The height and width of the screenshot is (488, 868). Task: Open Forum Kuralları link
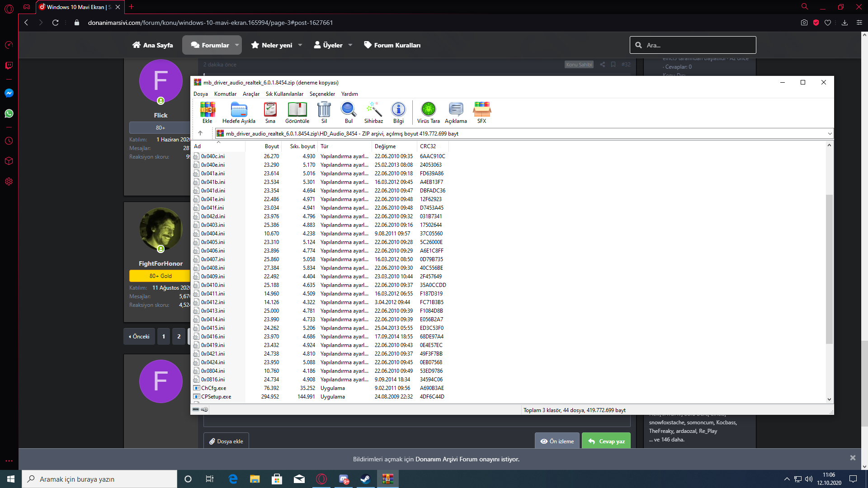click(x=392, y=45)
